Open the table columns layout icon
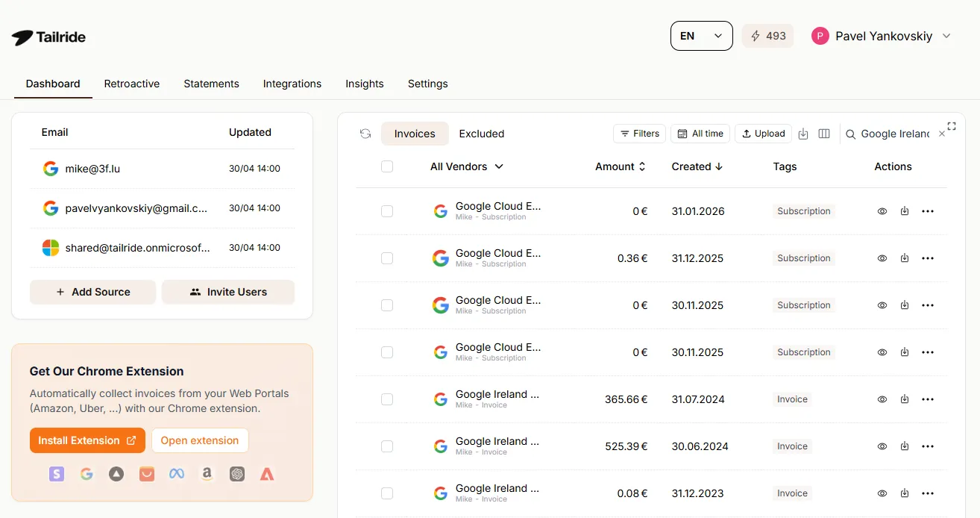980x518 pixels. pyautogui.click(x=824, y=134)
